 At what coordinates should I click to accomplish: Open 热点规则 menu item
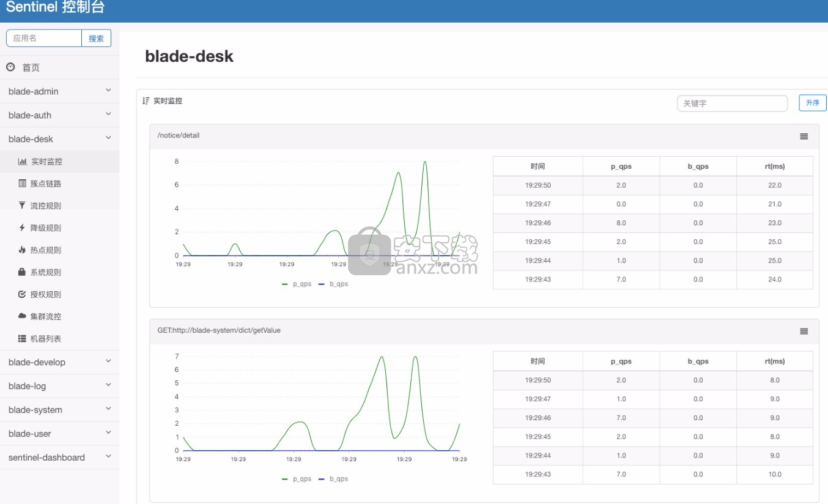(59, 250)
